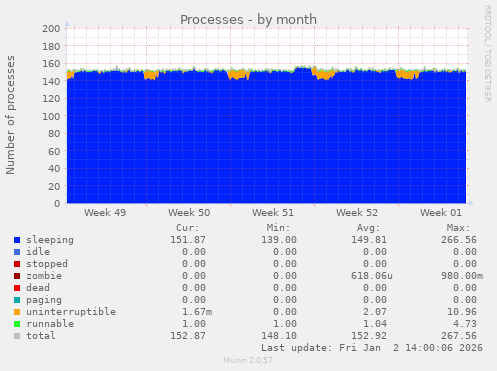497x371 pixels.
Task: Click the 'dead' legend label
Action: 38,288
